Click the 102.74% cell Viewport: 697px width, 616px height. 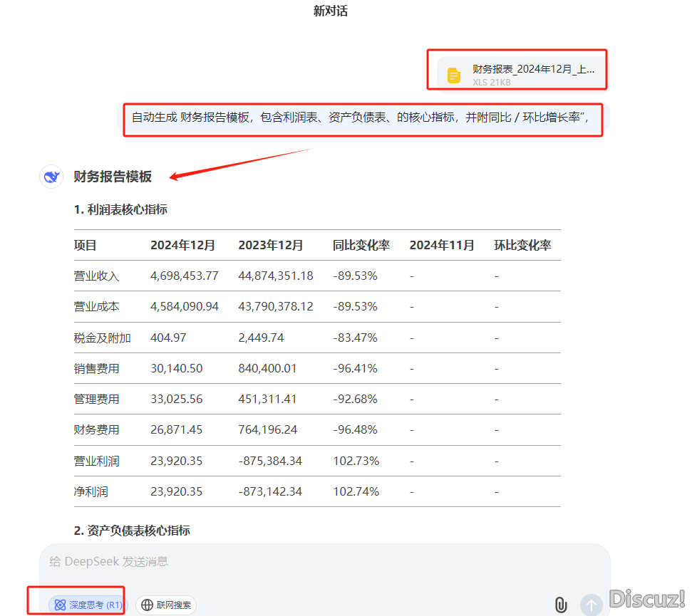click(356, 491)
